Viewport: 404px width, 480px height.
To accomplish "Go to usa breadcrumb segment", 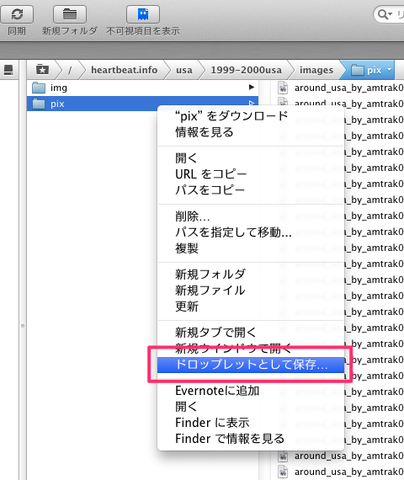I will (x=184, y=70).
